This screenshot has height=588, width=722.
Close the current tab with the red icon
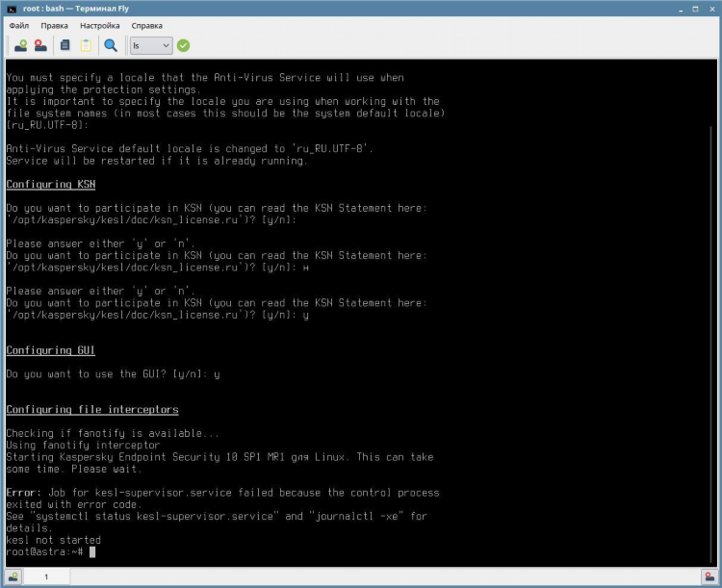40,45
